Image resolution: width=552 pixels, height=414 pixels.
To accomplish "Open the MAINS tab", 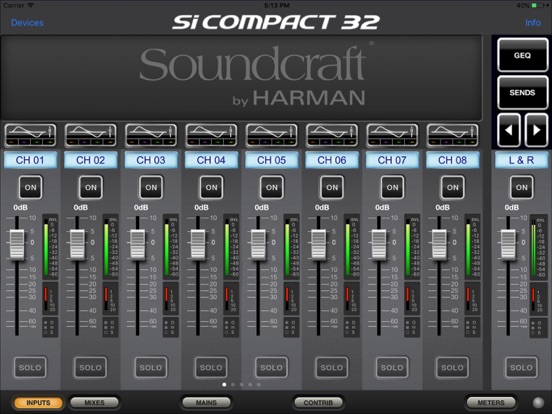I will (206, 402).
